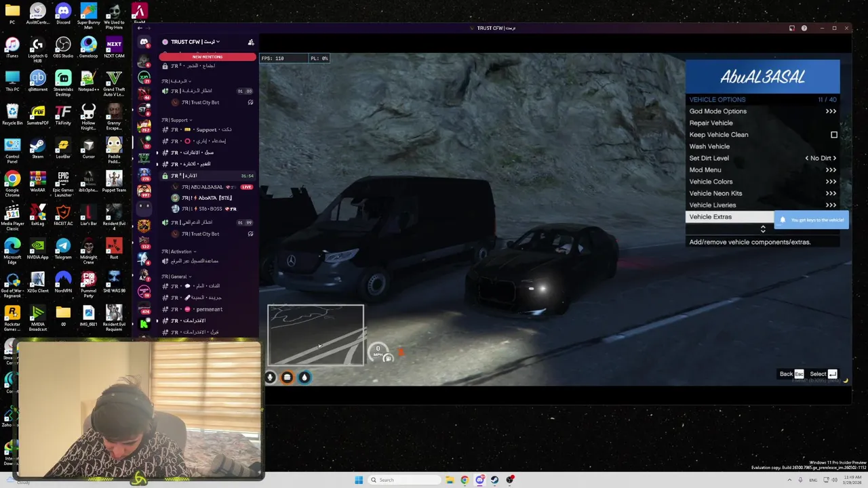Image resolution: width=868 pixels, height=488 pixels.
Task: Open Steam desktop shortcut
Action: tap(37, 148)
